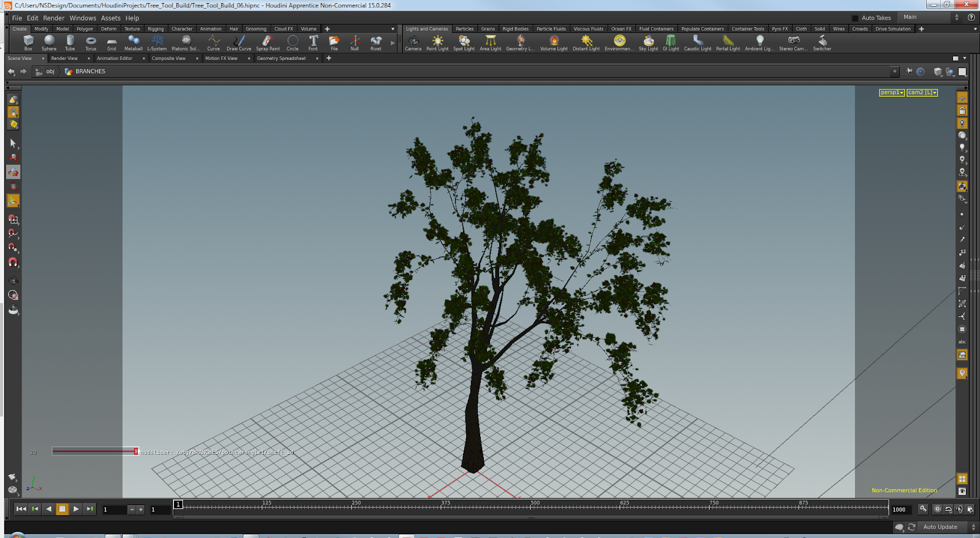Image resolution: width=980 pixels, height=538 pixels.
Task: Add a Distant Light
Action: [x=586, y=43]
